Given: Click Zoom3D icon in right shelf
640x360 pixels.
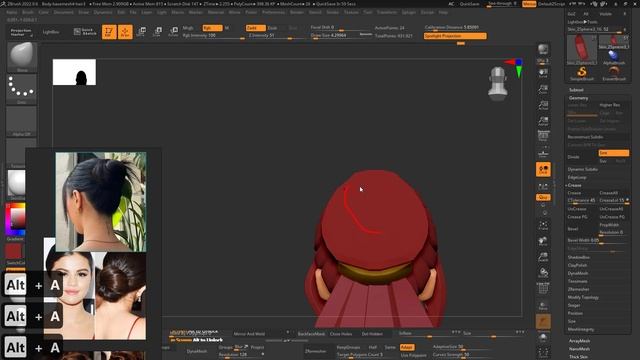Looking at the screenshot, I should pyautogui.click(x=543, y=257).
